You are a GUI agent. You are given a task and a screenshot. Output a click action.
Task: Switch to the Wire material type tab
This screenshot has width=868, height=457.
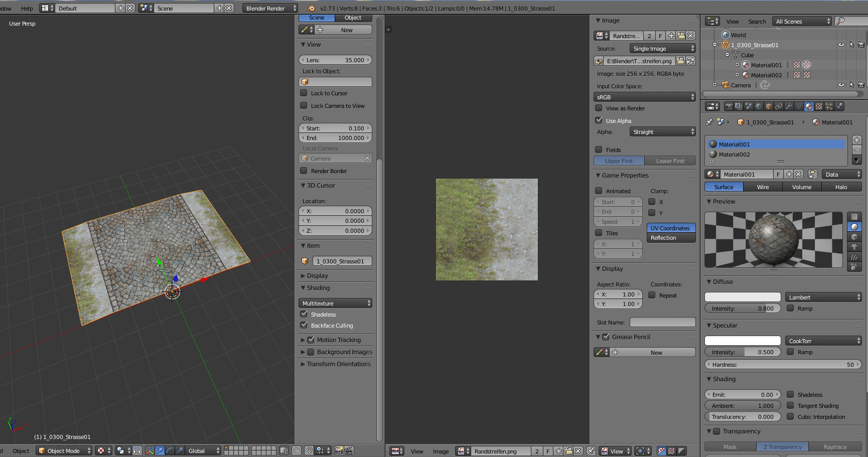coord(763,187)
